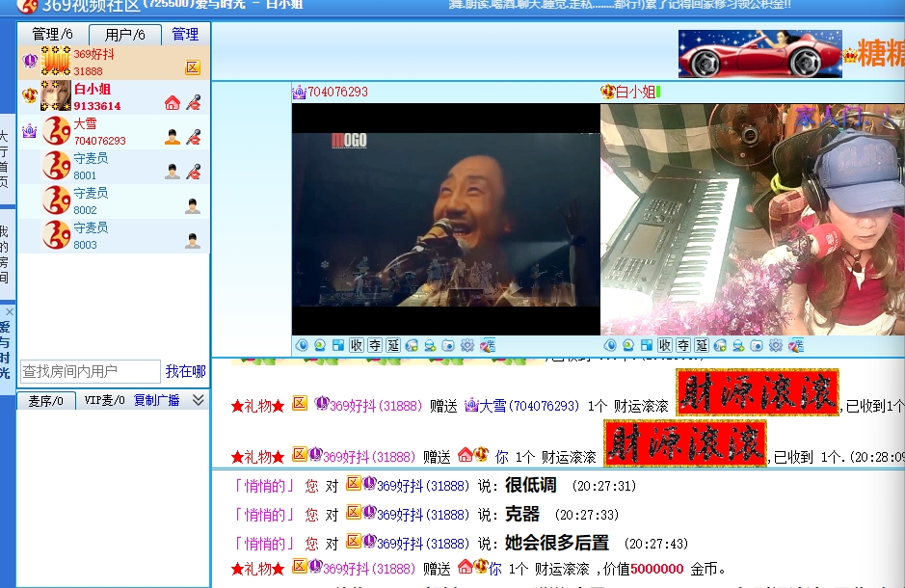
Task: Open the 管理 link in user panel
Action: pyautogui.click(x=185, y=35)
